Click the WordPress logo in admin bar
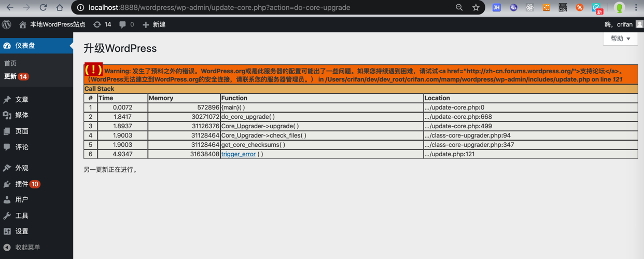The image size is (644, 259). click(x=7, y=24)
